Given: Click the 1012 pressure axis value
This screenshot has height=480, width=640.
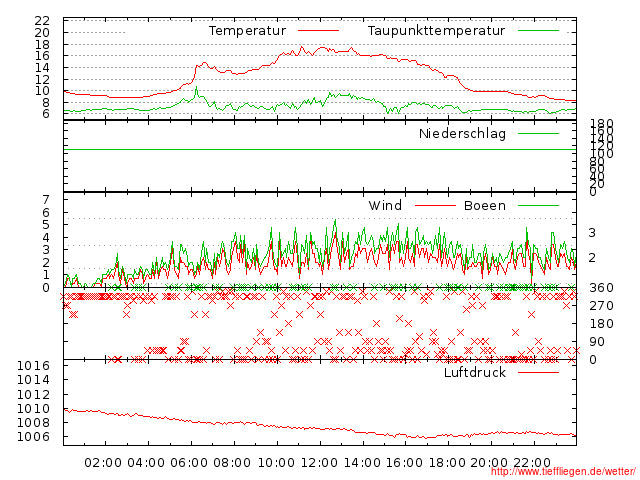Looking at the screenshot, I should point(33,394).
